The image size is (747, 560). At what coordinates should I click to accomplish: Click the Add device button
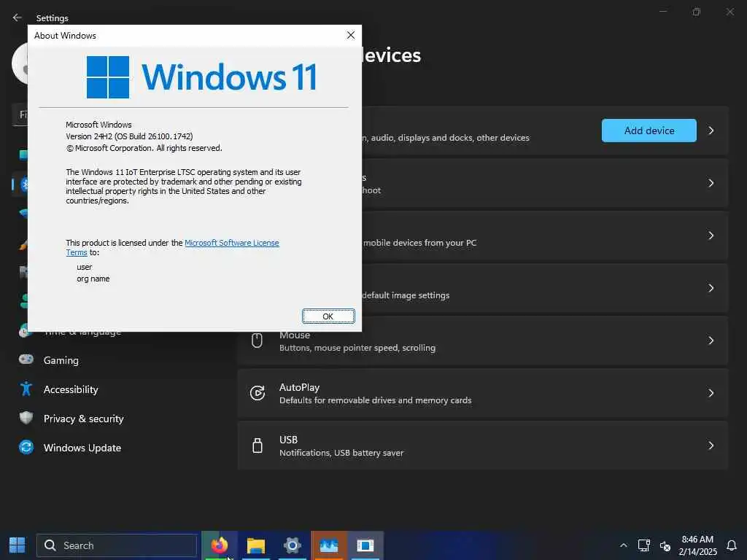tap(649, 131)
